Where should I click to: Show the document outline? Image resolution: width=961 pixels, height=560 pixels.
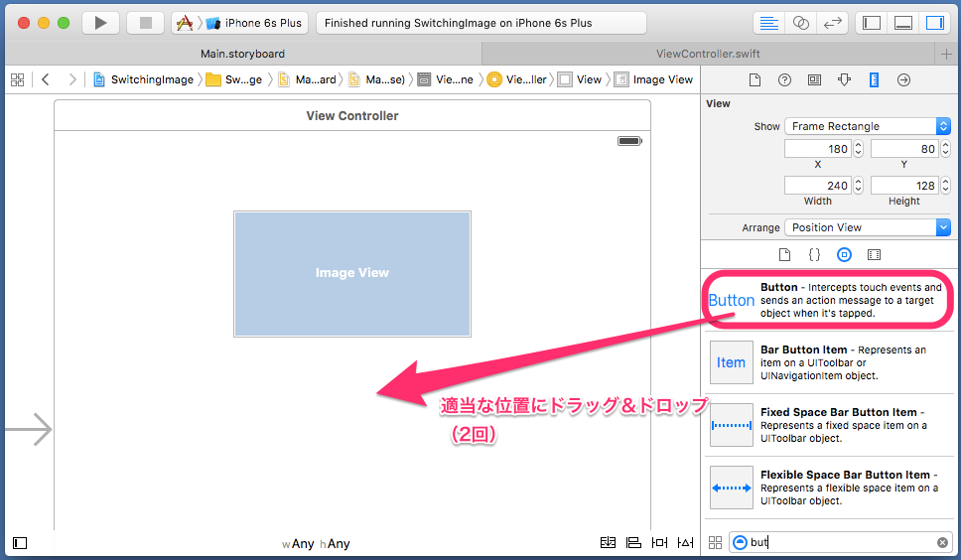[x=20, y=543]
